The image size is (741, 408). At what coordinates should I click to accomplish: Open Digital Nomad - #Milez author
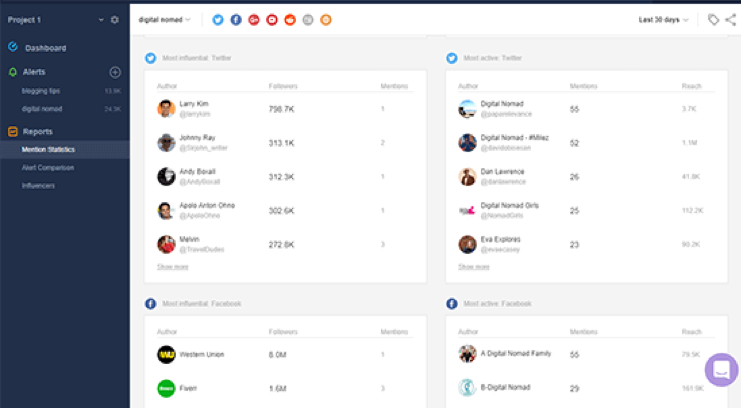click(x=515, y=138)
